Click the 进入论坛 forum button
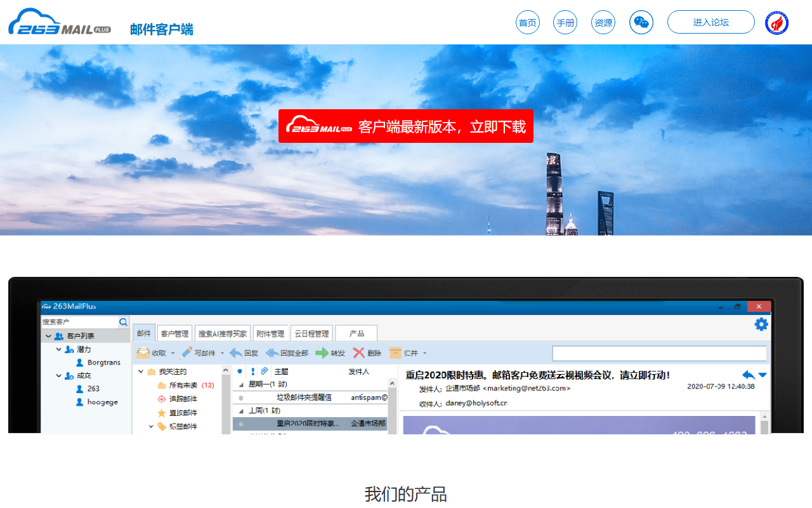This screenshot has height=508, width=812. pyautogui.click(x=711, y=22)
